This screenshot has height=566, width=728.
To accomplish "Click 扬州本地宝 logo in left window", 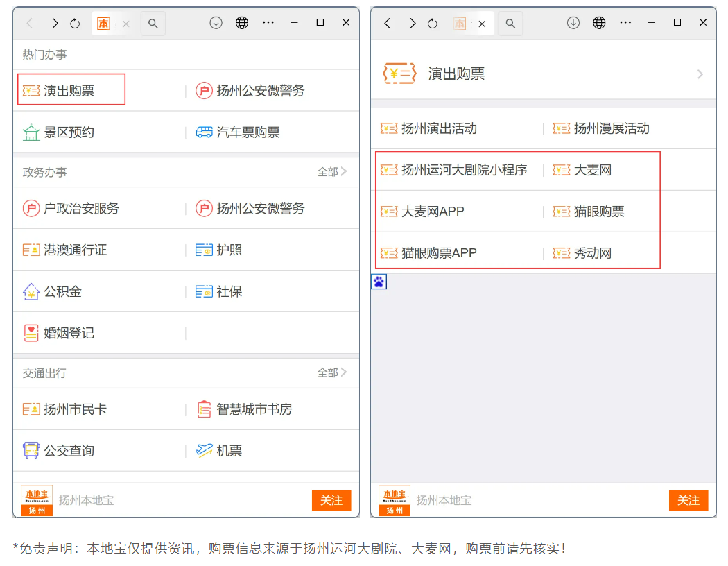I will point(37,501).
